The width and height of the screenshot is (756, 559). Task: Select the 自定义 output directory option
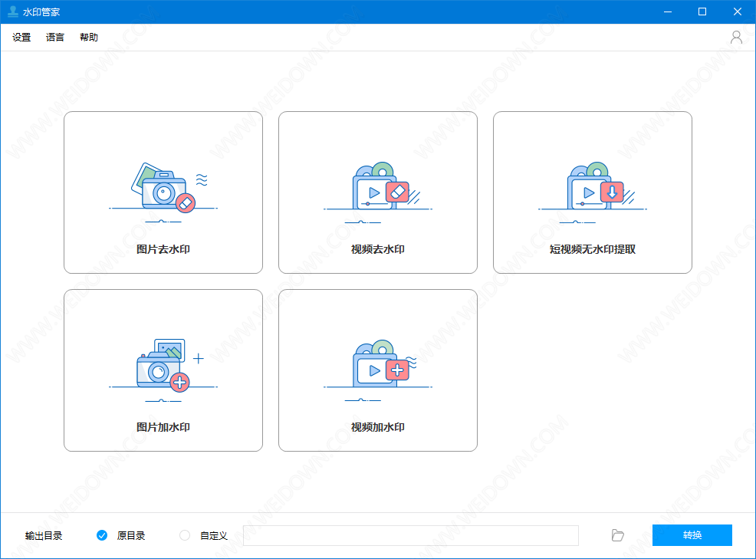coord(185,535)
